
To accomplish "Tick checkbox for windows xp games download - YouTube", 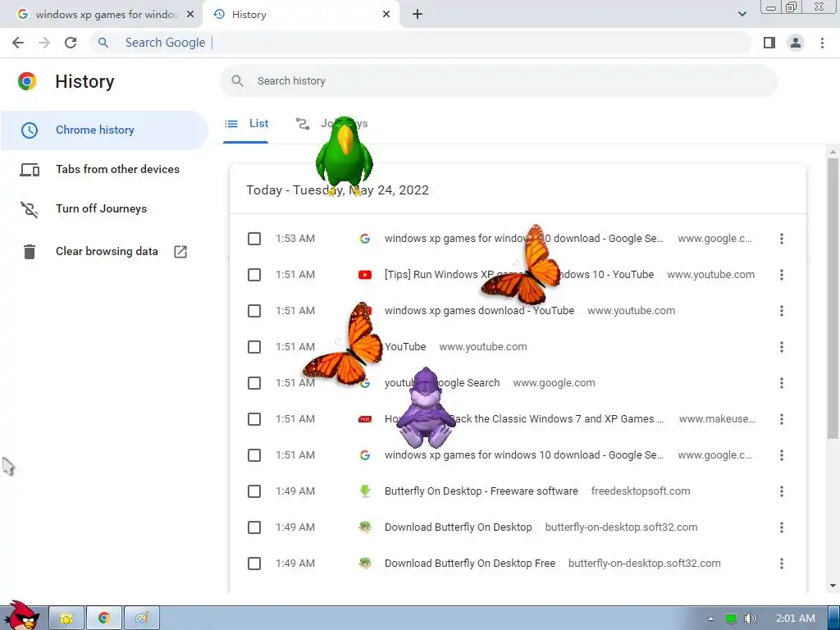I will point(254,311).
